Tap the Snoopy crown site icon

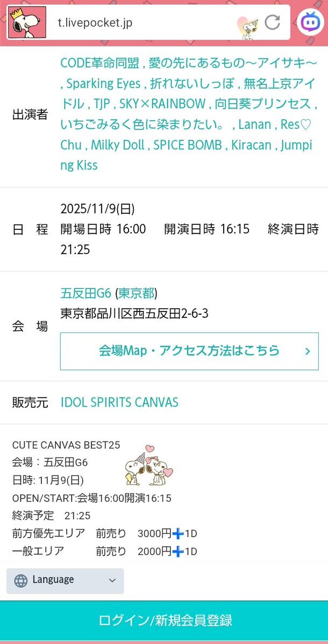[23, 23]
